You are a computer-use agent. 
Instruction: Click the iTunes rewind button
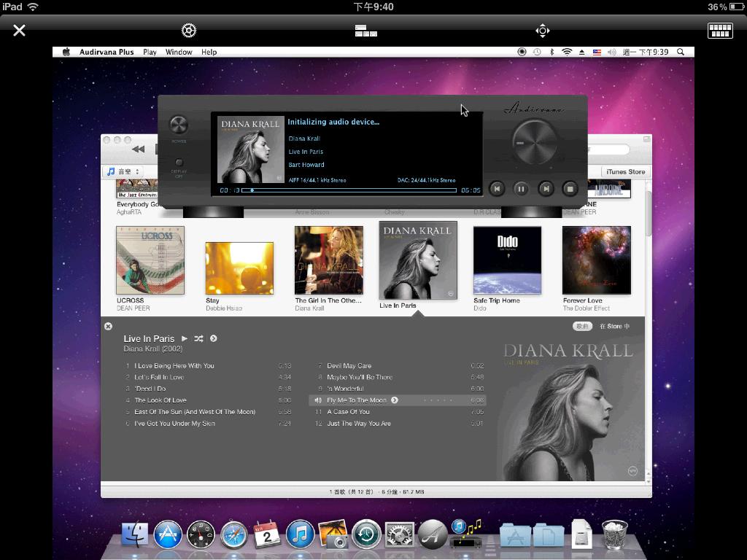click(138, 149)
